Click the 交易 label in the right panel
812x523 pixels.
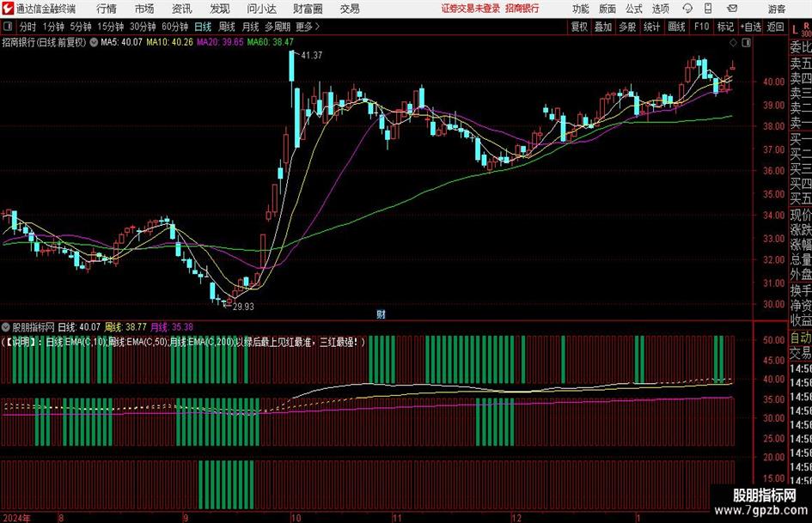pyautogui.click(x=801, y=353)
